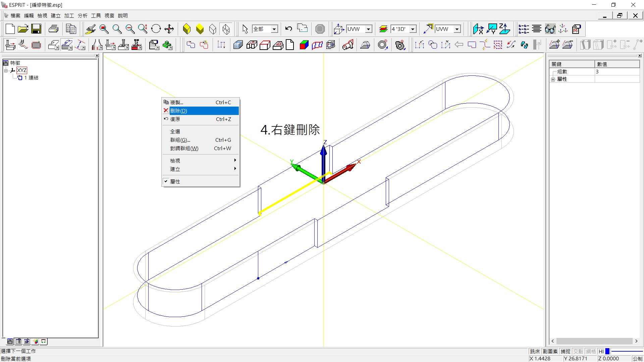
Task: Click the Zoom out magnifier icon
Action: coord(130,29)
